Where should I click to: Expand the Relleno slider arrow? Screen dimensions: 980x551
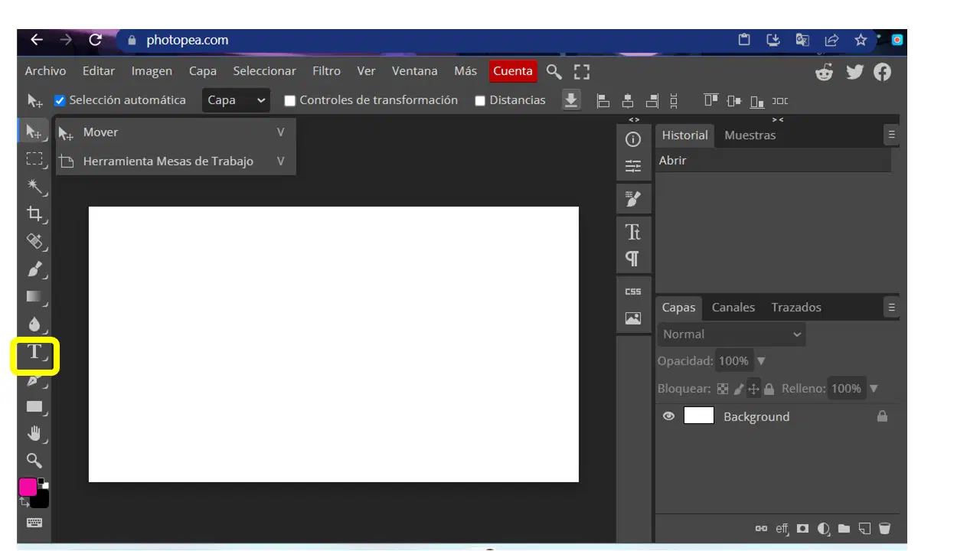coord(874,389)
